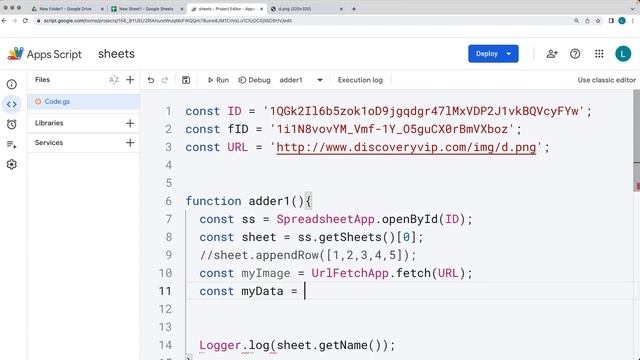The width and height of the screenshot is (640, 360).
Task: Add a library with the plus icon
Action: pyautogui.click(x=130, y=123)
